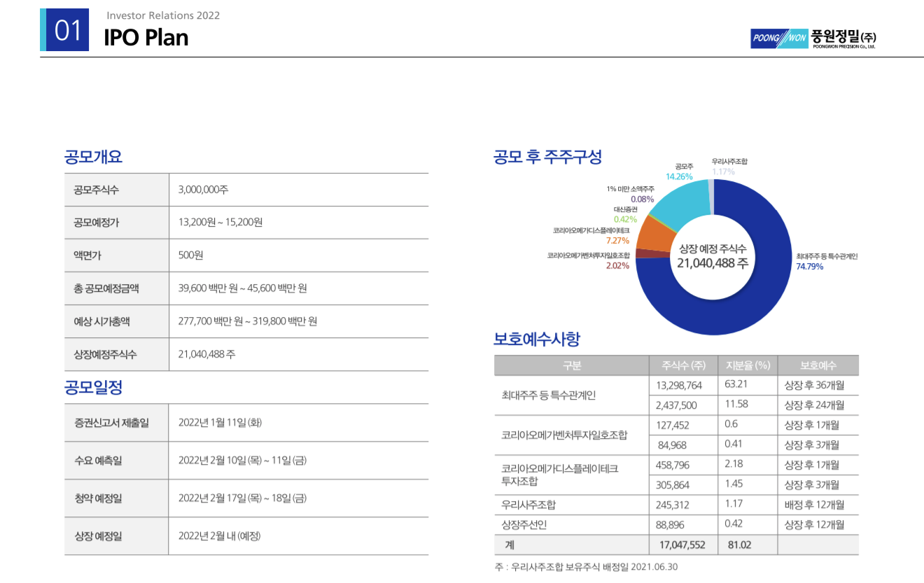Click the 공모개요 section heading
This screenshot has width=924, height=583.
[93, 157]
